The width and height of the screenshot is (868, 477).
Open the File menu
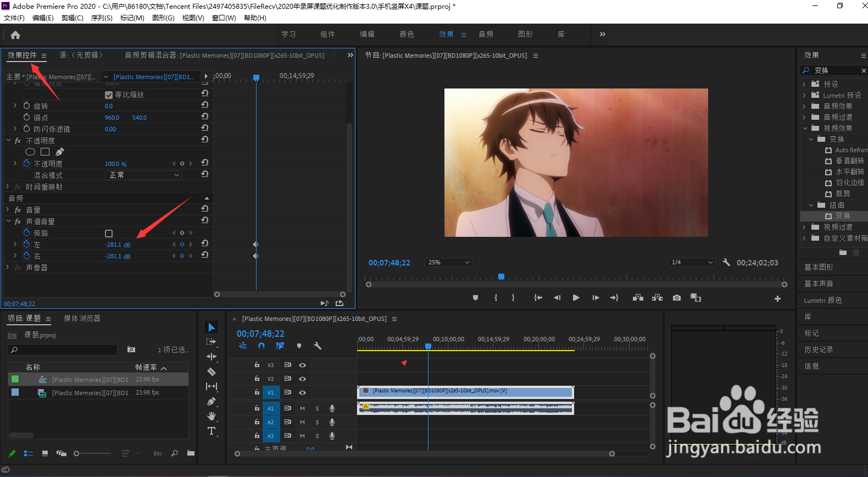14,18
